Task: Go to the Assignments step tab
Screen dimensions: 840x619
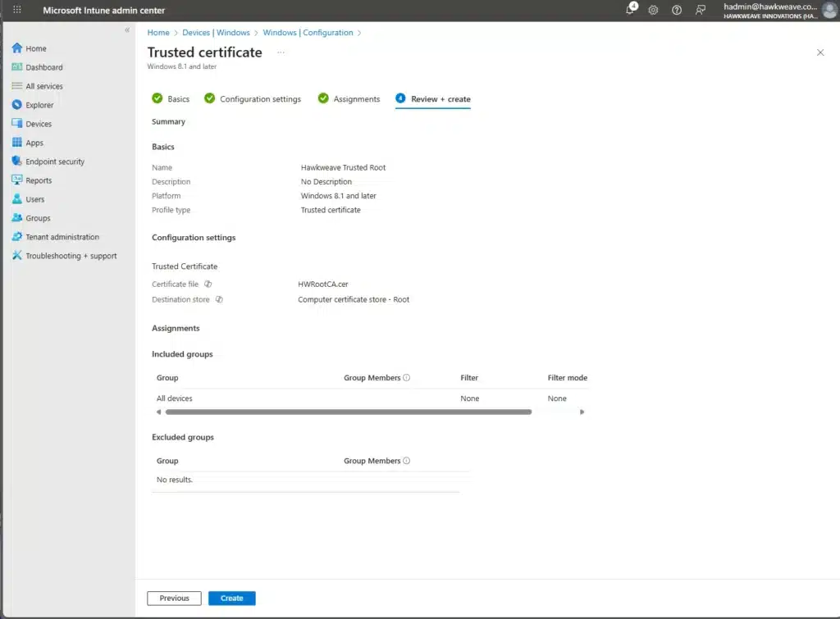Action: click(x=356, y=99)
